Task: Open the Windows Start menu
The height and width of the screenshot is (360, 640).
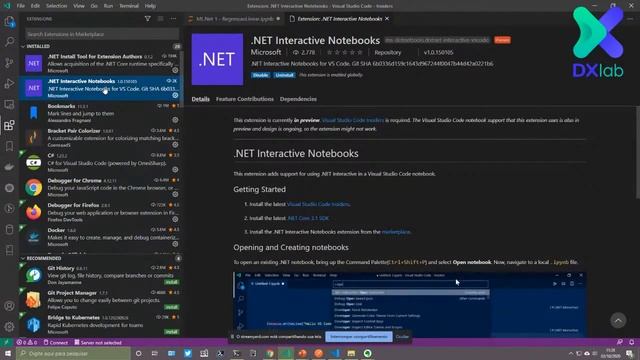Action: coord(8,353)
